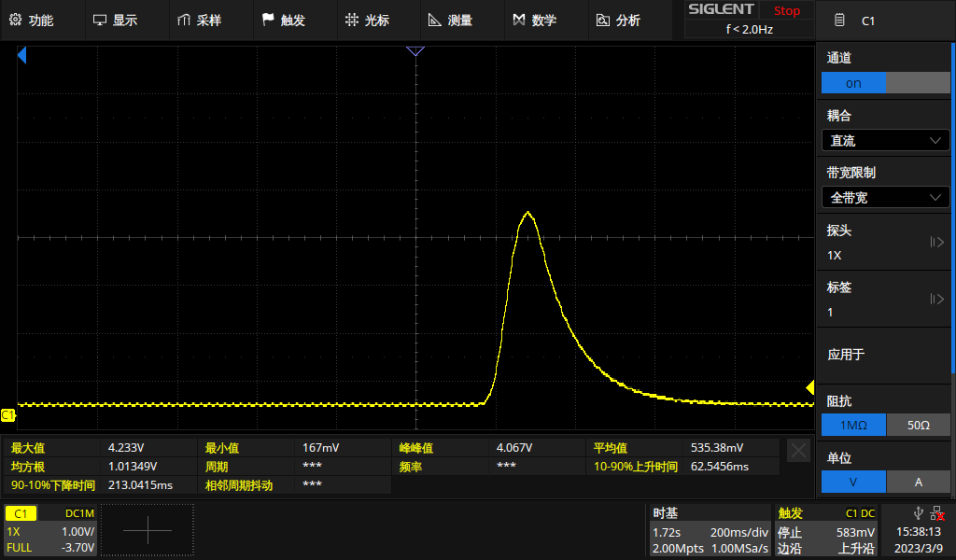The height and width of the screenshot is (560, 956).
Task: Open the 采样 acquisition menu
Action: 199,20
